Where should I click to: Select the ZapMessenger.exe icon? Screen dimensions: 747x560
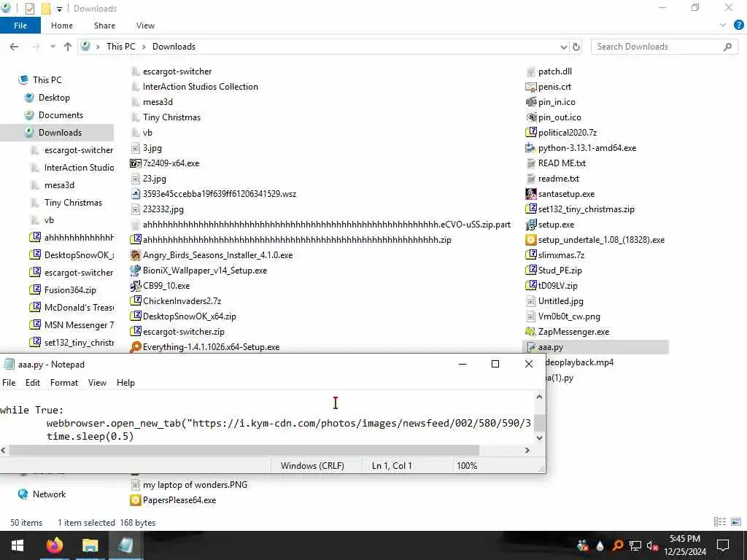[531, 332]
